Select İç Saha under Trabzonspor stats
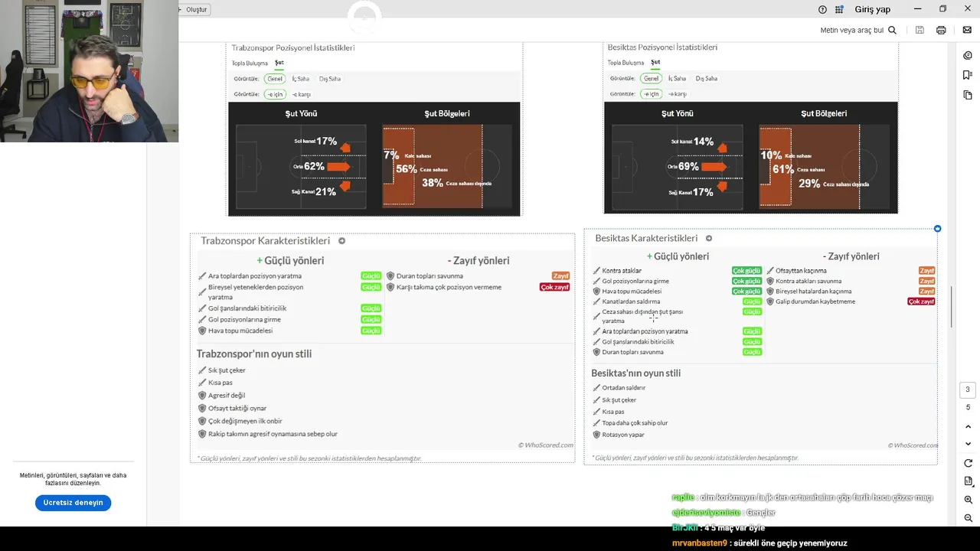The height and width of the screenshot is (551, 980). click(300, 79)
